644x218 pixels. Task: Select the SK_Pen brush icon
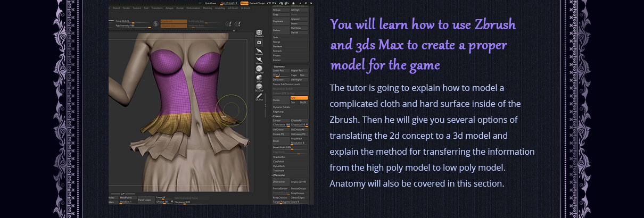259,96
